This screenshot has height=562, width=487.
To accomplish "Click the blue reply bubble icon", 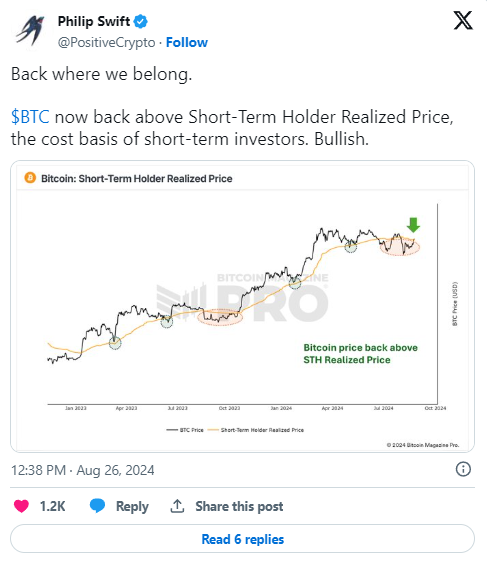I will point(97,506).
